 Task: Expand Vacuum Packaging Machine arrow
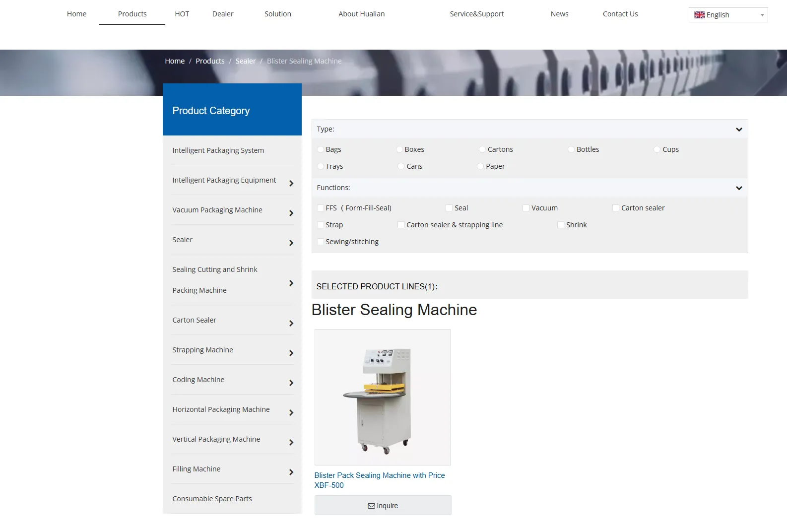pyautogui.click(x=291, y=213)
